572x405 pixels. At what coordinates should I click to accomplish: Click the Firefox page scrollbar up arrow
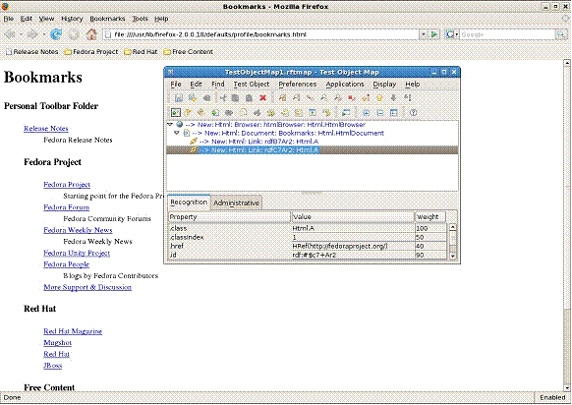(x=567, y=63)
